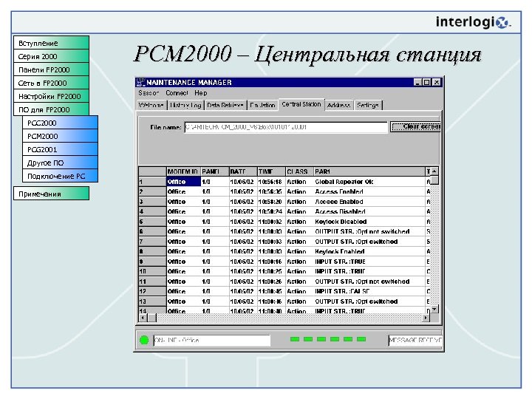Go to the Другое ПО subsection
Viewport: 532px width, 399px height.
60,163
